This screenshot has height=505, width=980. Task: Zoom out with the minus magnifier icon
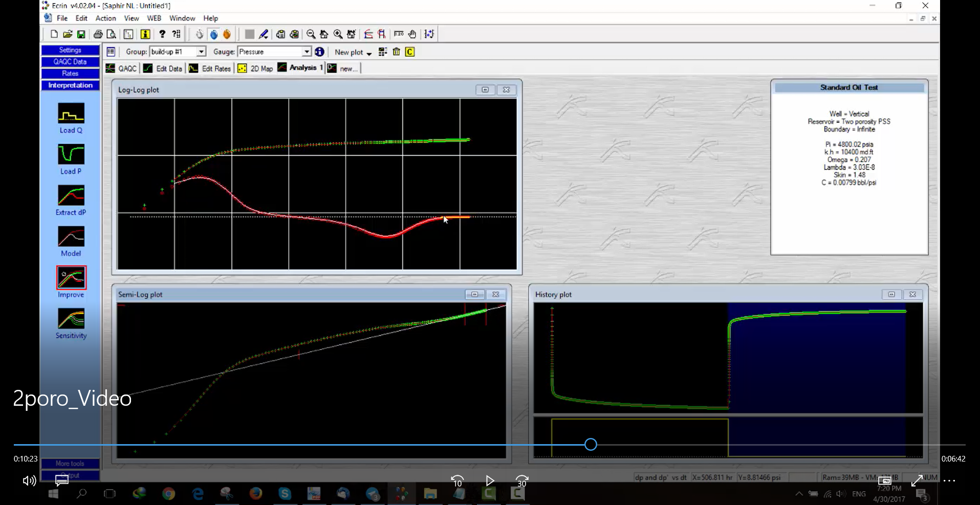311,34
